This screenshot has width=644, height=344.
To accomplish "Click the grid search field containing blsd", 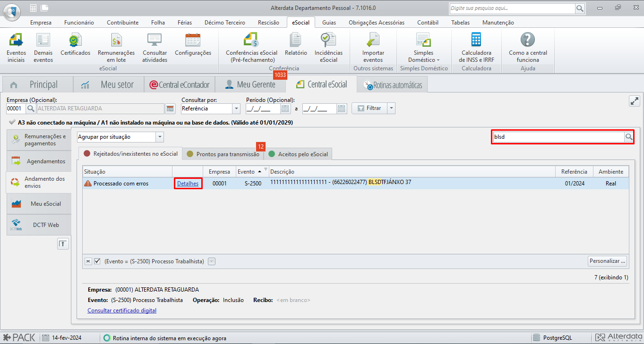I will tap(558, 137).
